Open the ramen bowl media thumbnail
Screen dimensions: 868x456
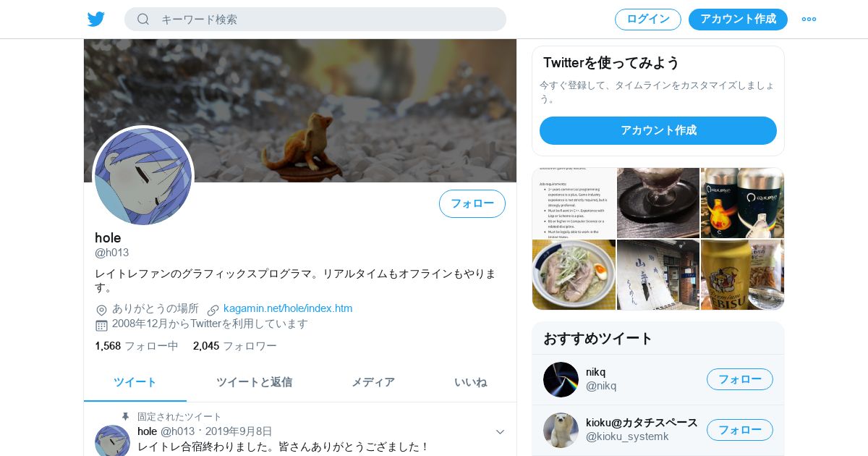coord(574,275)
